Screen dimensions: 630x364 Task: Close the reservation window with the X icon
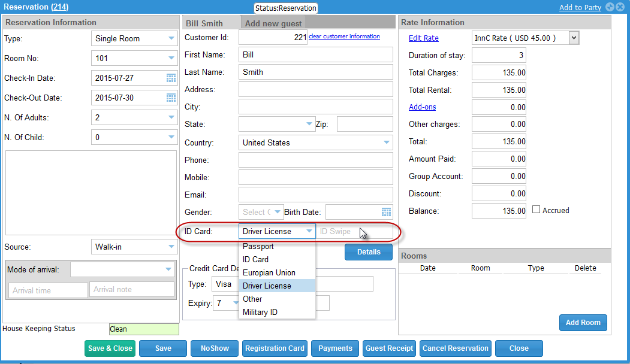pyautogui.click(x=620, y=7)
